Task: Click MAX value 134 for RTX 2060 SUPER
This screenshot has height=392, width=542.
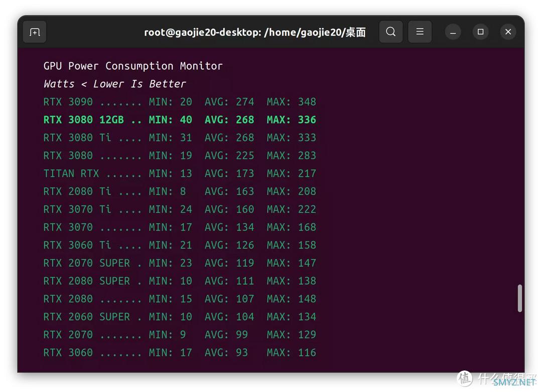Action: point(307,317)
